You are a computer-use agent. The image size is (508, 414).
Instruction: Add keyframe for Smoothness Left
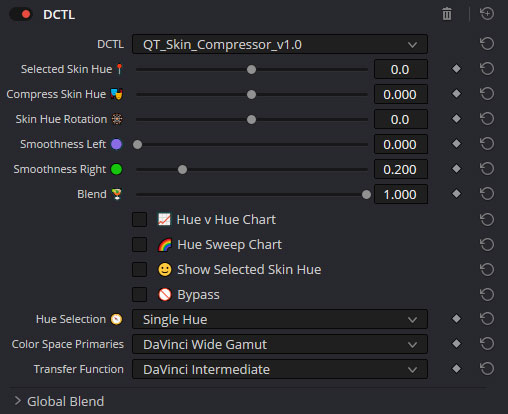(456, 144)
